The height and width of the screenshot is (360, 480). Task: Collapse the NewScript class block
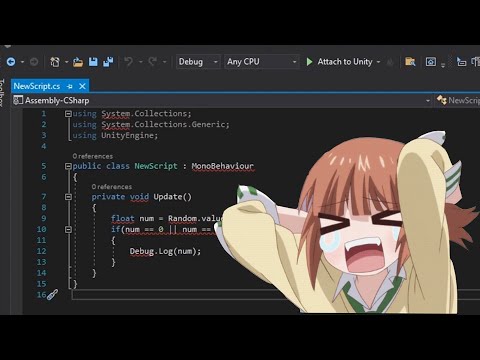[x=68, y=166]
